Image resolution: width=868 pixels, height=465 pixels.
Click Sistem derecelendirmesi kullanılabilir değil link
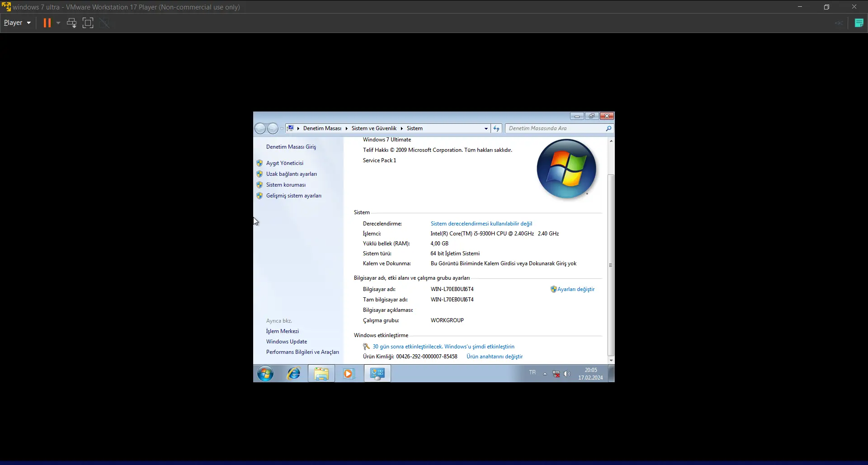481,224
